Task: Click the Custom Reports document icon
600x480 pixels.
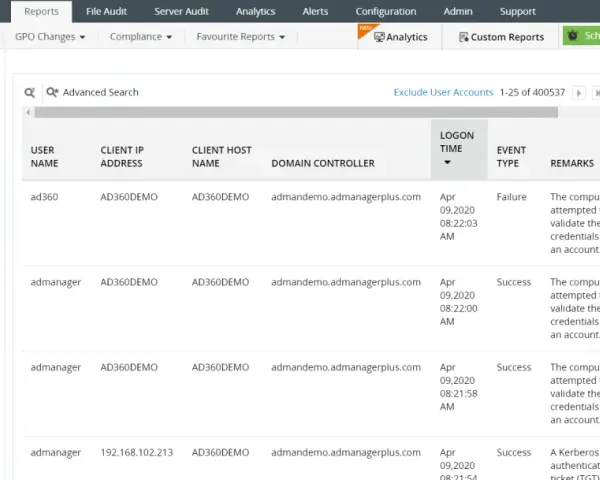Action: [x=463, y=37]
